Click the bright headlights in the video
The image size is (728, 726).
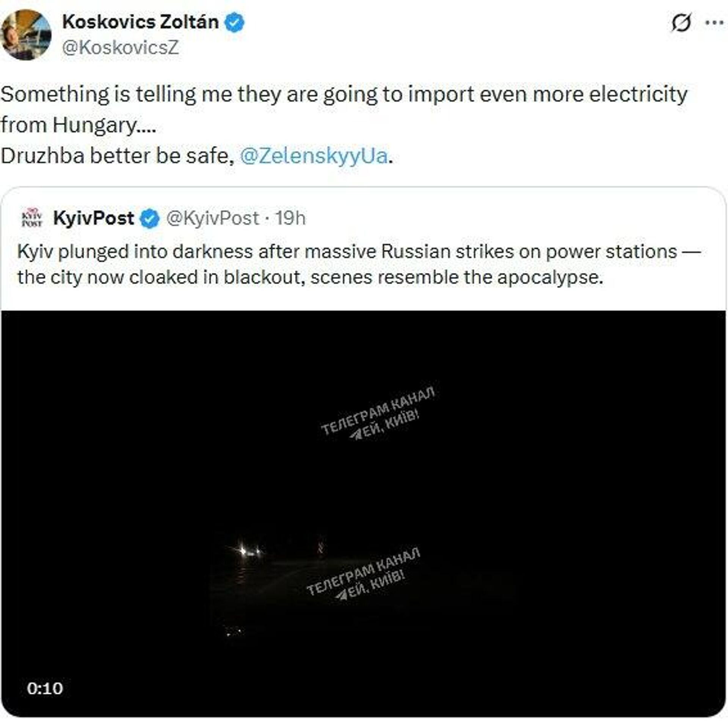pyautogui.click(x=248, y=550)
